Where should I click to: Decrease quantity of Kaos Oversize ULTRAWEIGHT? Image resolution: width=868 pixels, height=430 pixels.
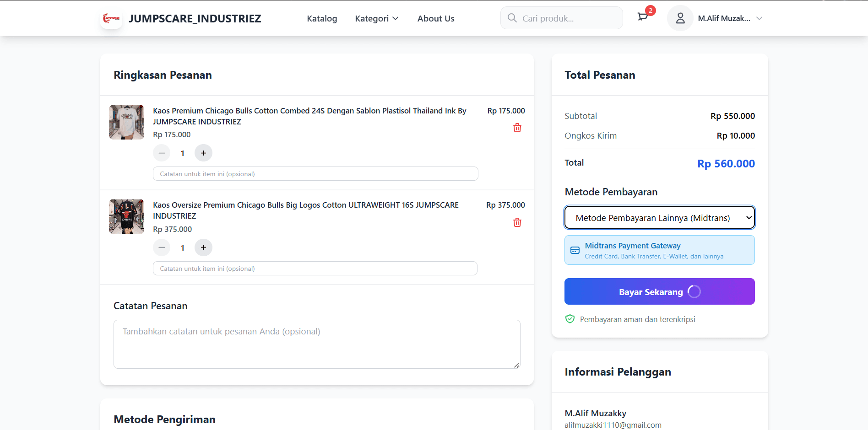pos(162,247)
